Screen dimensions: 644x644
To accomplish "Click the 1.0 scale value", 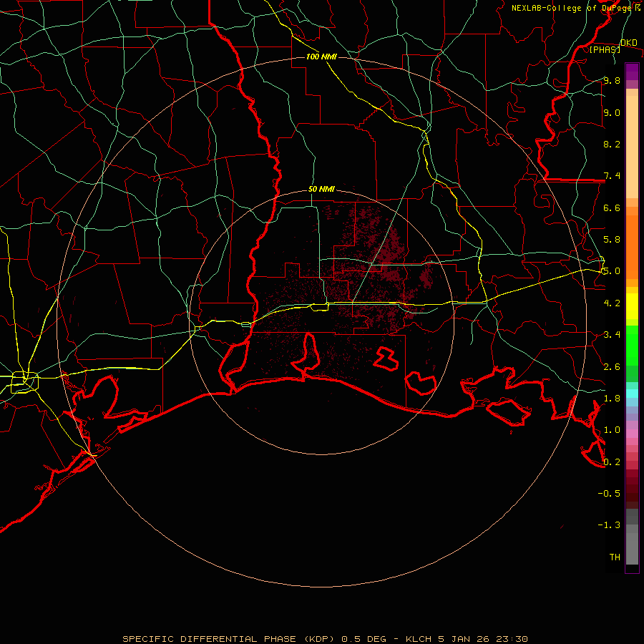I will pos(612,430).
